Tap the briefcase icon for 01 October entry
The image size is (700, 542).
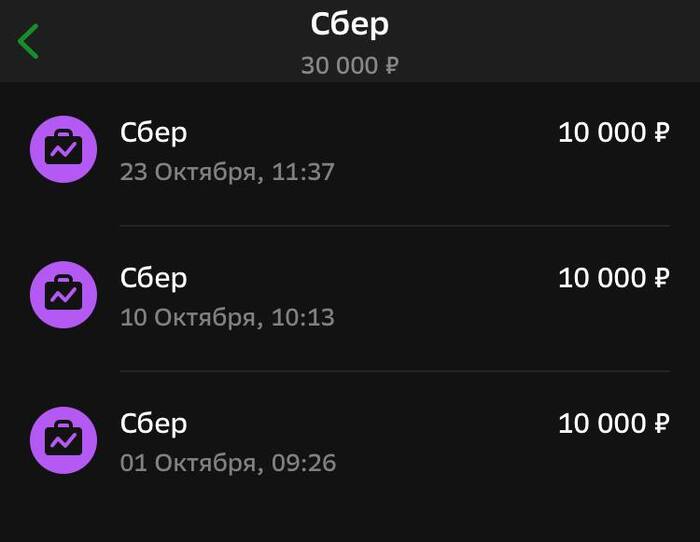(x=63, y=440)
